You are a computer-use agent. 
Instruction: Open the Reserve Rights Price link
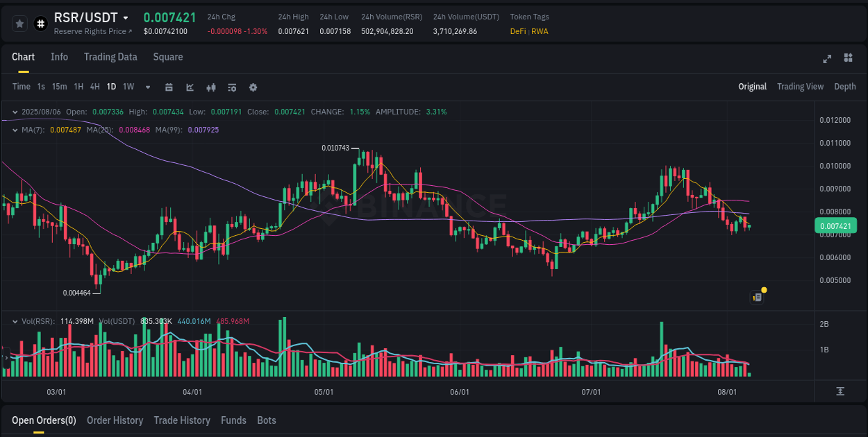(92, 31)
